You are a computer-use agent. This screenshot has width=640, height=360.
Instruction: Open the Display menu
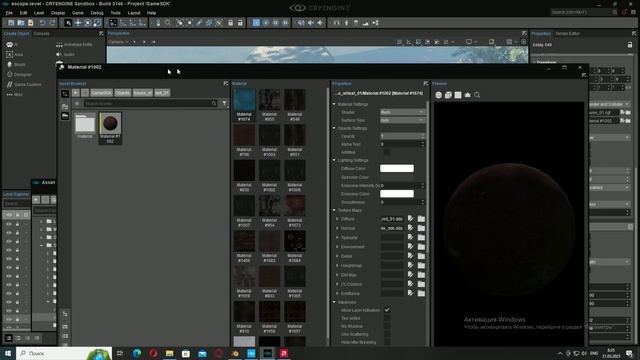click(58, 13)
